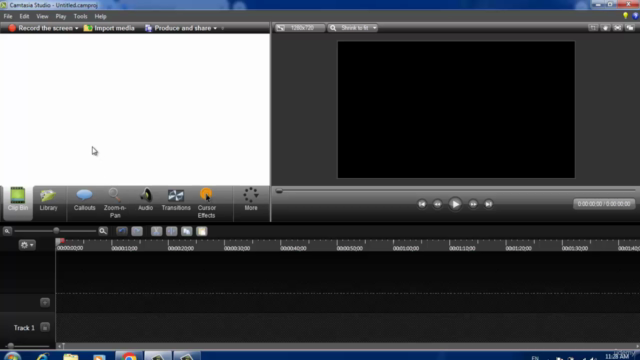This screenshot has width=640, height=360.
Task: Detach the preview window icon
Action: pyautogui.click(x=630, y=28)
